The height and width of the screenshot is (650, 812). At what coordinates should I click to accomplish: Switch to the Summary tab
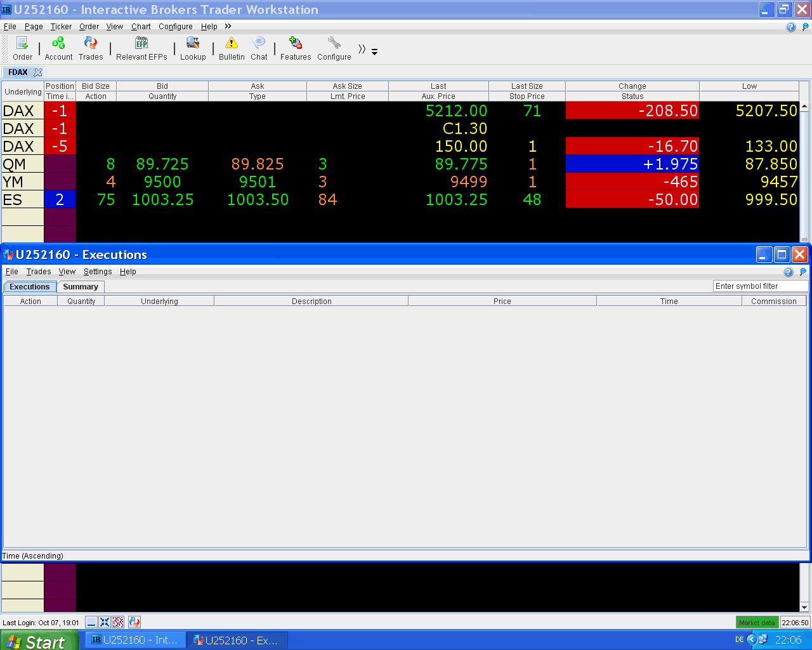[81, 287]
